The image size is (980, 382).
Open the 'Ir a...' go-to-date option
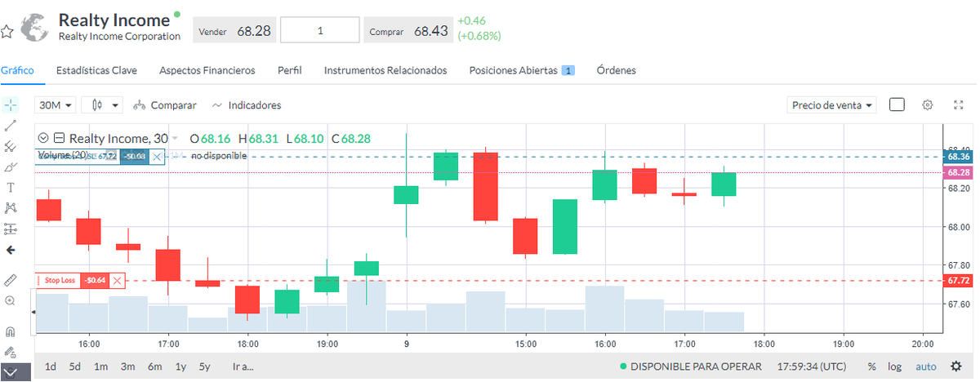click(243, 366)
